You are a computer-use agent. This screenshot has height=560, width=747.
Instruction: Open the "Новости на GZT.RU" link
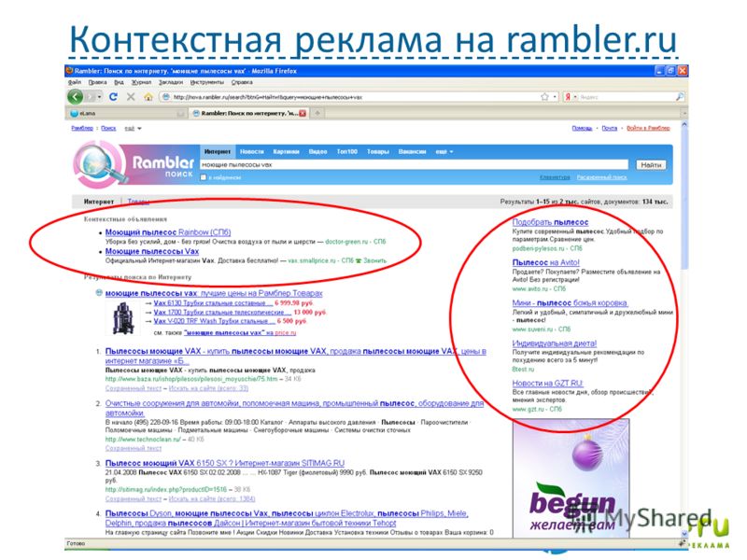(547, 384)
